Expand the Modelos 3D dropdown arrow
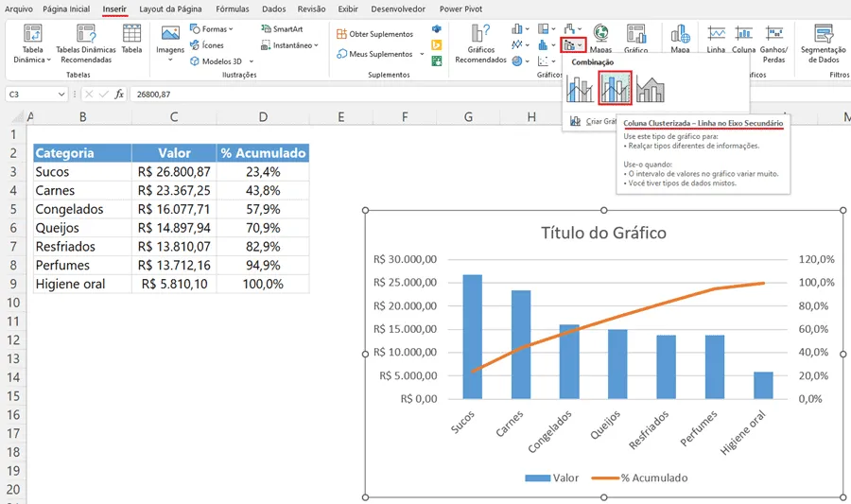 coord(251,61)
